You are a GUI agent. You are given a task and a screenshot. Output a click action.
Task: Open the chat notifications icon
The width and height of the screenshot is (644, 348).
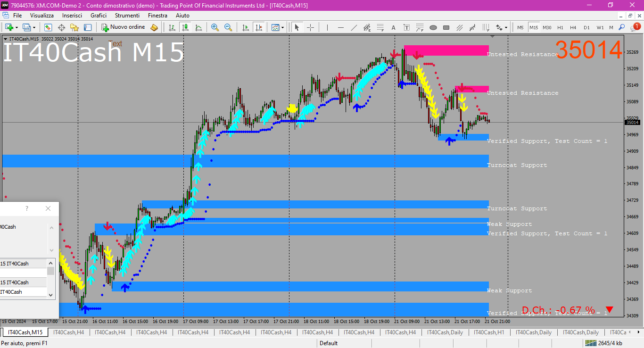636,27
